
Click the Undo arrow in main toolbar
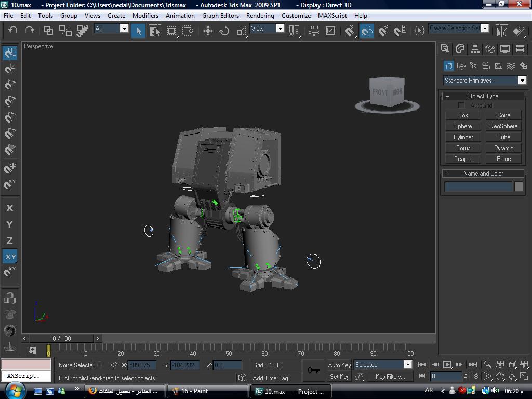click(12, 31)
